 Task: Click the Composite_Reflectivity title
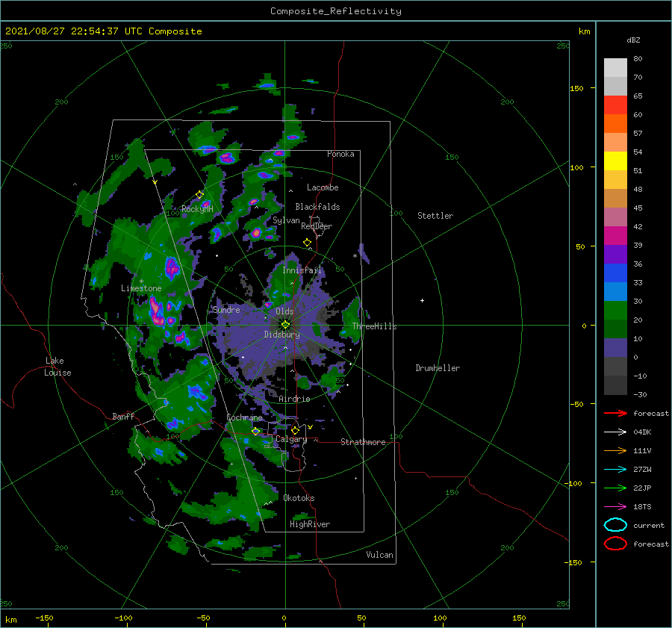tap(336, 11)
